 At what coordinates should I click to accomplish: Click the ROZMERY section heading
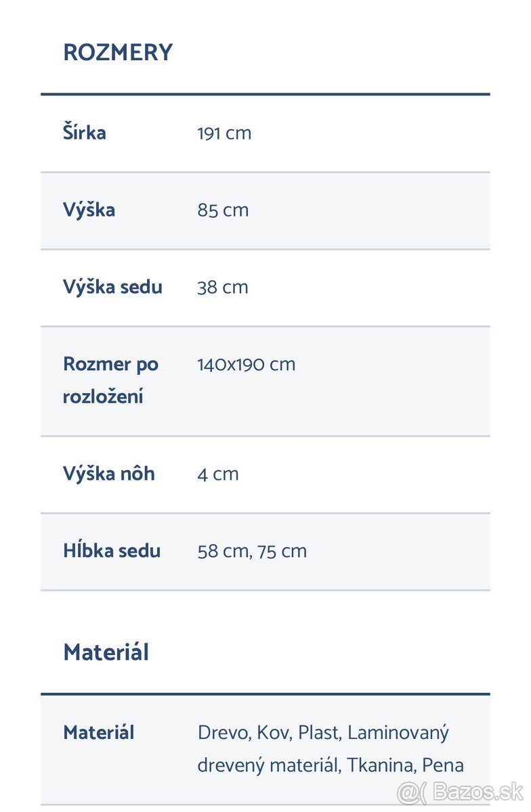click(x=118, y=53)
